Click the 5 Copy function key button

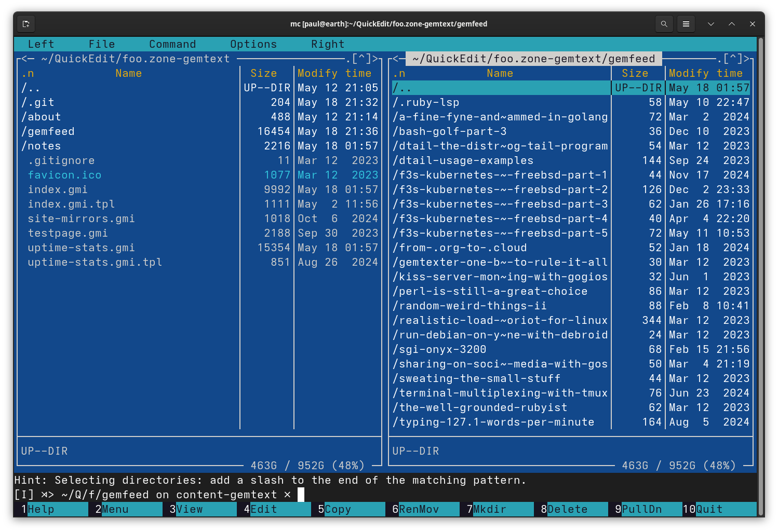pyautogui.click(x=348, y=509)
